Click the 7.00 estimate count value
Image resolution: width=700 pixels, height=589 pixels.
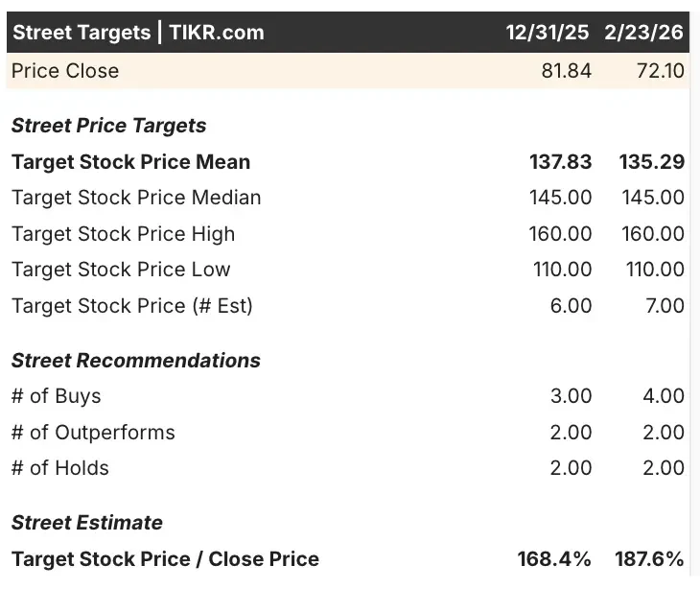point(665,306)
